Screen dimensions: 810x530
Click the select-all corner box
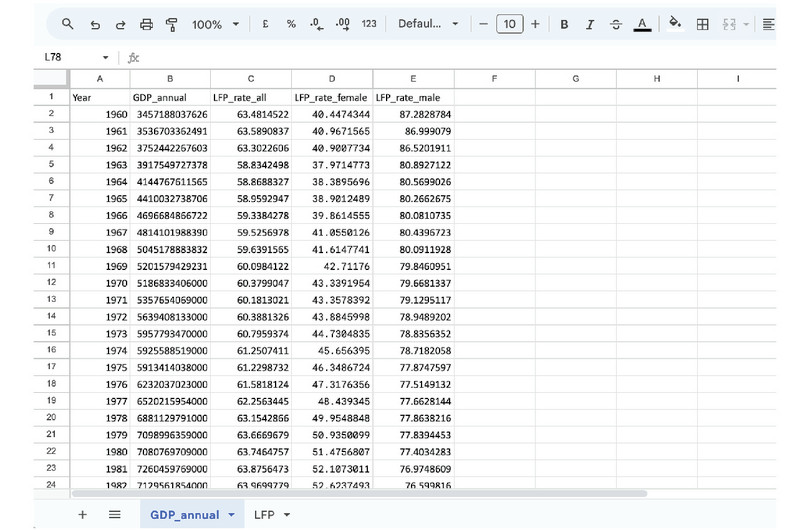click(x=51, y=79)
